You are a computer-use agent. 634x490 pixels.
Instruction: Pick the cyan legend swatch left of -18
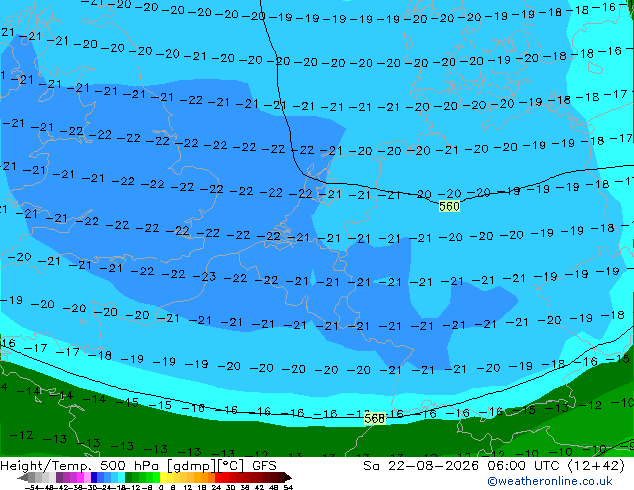(x=122, y=477)
